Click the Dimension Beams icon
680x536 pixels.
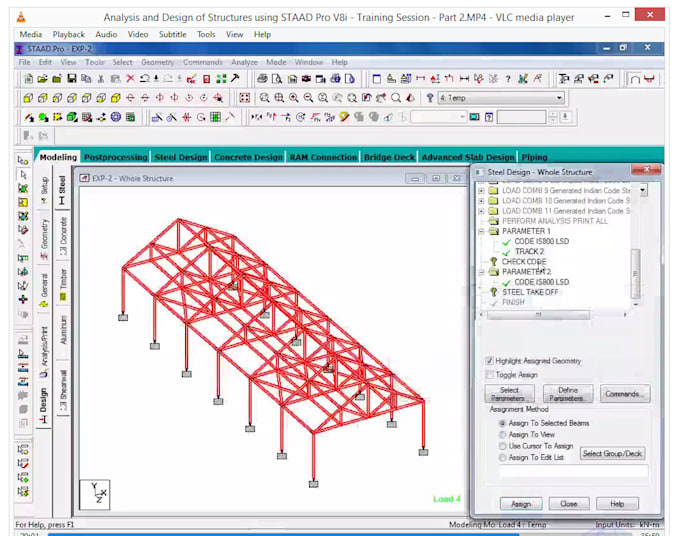point(464,79)
